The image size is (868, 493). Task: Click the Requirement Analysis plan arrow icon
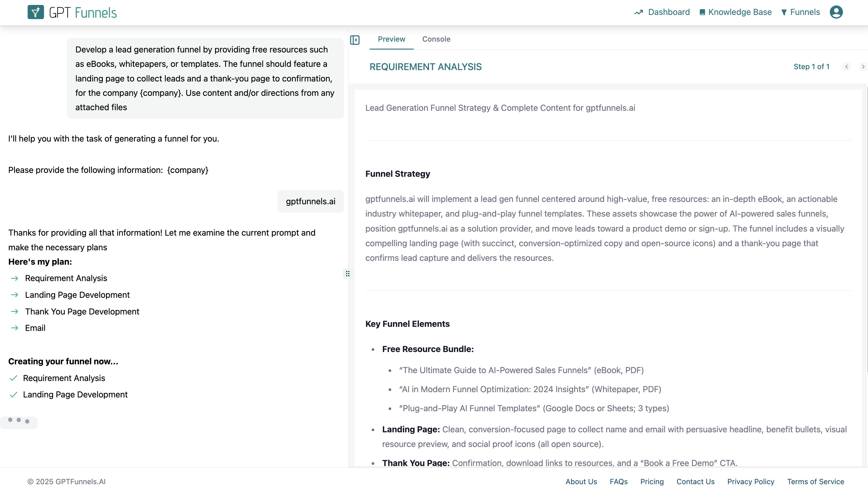pos(15,278)
